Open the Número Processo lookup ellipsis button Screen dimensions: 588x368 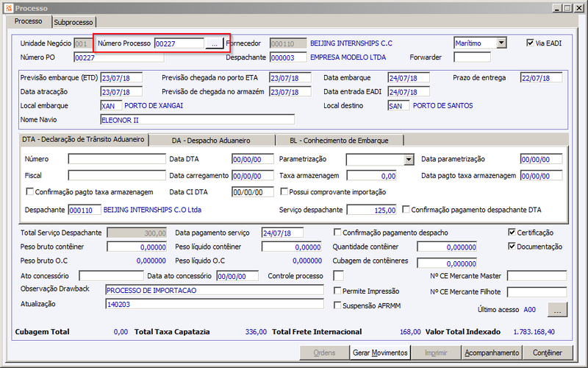coord(215,43)
